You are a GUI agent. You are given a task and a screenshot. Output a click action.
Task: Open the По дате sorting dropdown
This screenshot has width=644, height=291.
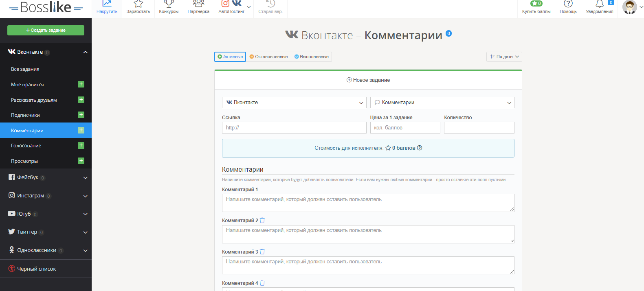coord(504,57)
